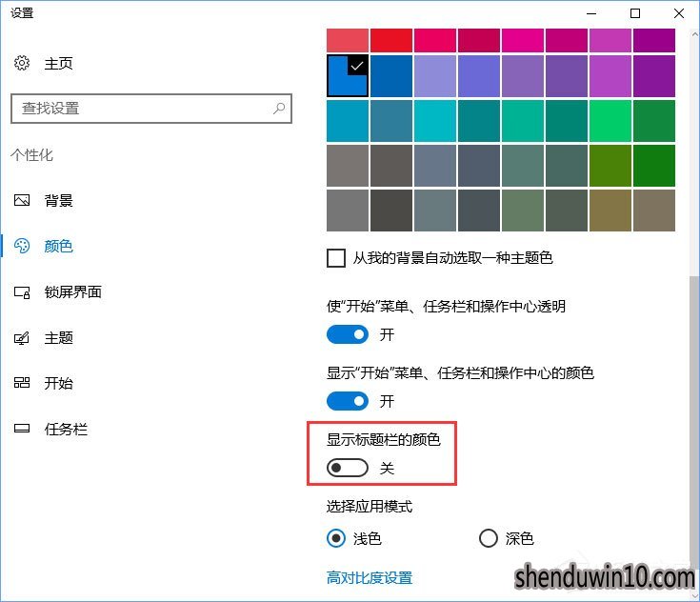Pick the bright green swatch in third row

coord(610,121)
